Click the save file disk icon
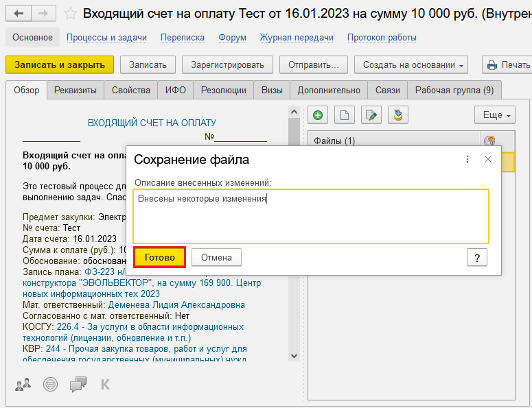The height and width of the screenshot is (408, 532). pyautogui.click(x=398, y=115)
